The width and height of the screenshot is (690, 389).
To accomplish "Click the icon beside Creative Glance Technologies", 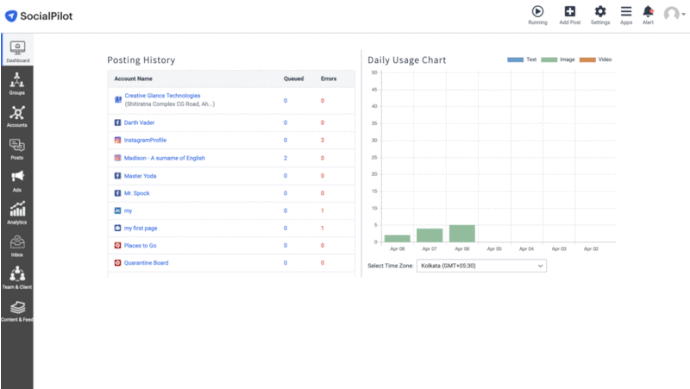I will pyautogui.click(x=118, y=100).
